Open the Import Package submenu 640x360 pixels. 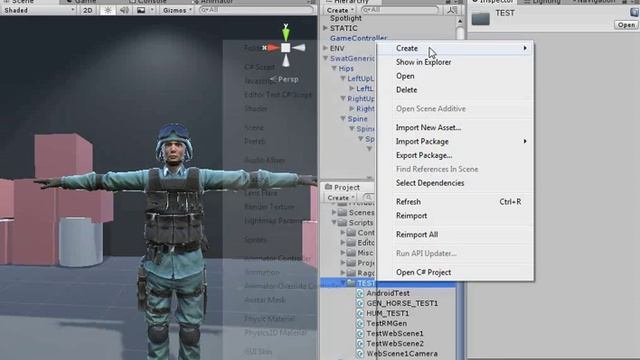455,141
